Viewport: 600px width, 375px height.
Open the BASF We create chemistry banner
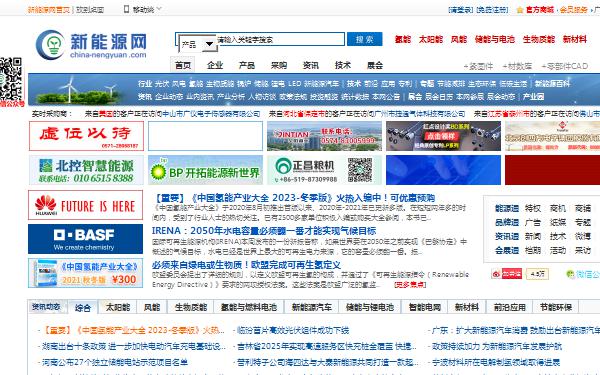85,239
